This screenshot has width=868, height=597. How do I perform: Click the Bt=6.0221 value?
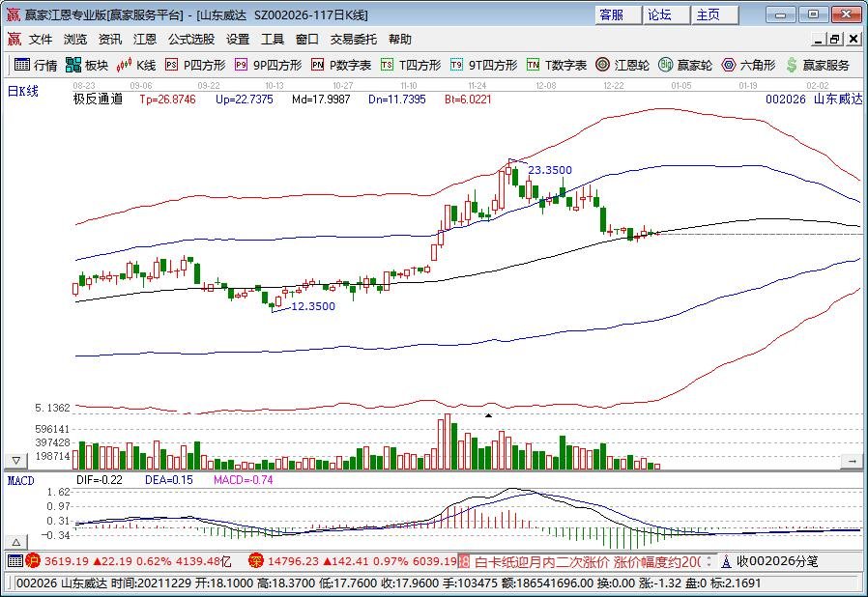(x=468, y=99)
